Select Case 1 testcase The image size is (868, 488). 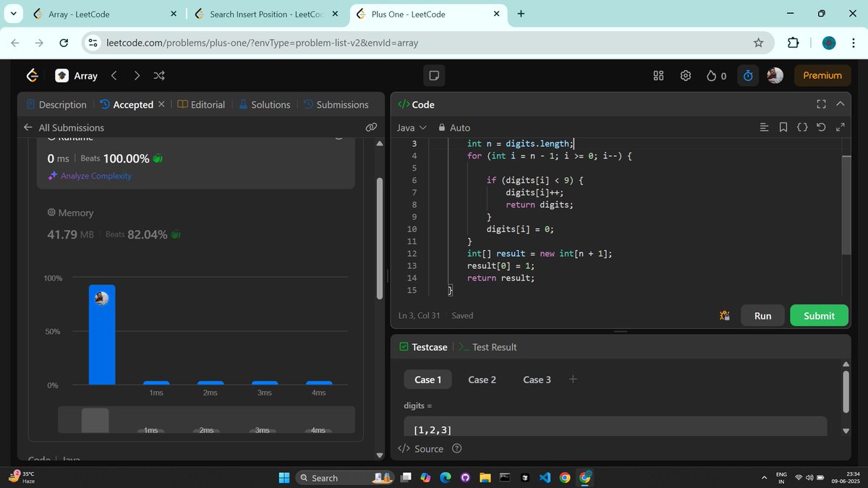tap(427, 380)
